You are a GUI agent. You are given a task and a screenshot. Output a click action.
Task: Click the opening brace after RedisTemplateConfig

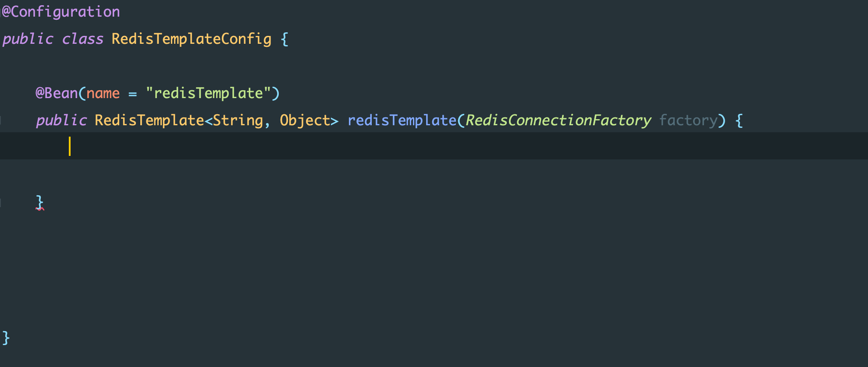(285, 39)
